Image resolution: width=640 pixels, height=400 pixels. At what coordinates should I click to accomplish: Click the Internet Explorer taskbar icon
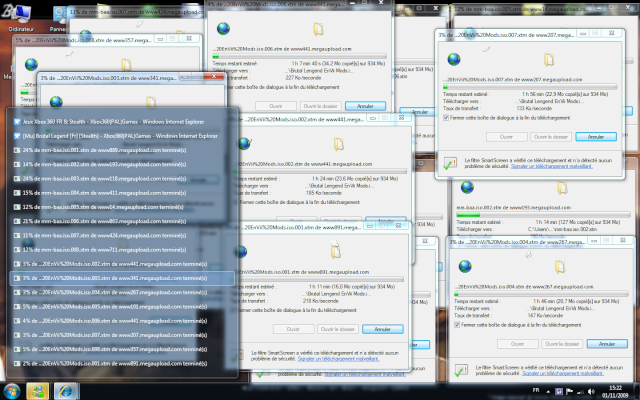[66, 391]
